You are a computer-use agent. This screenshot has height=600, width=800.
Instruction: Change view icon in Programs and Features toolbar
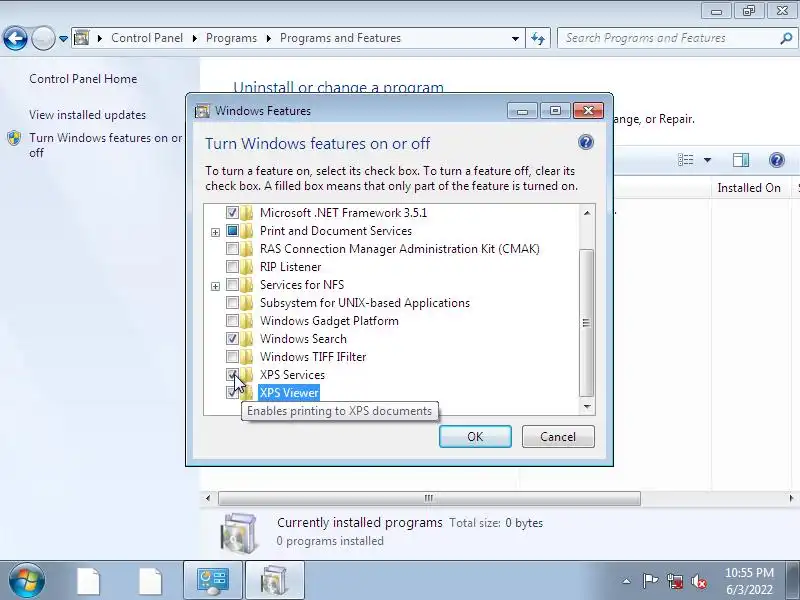pyautogui.click(x=686, y=160)
